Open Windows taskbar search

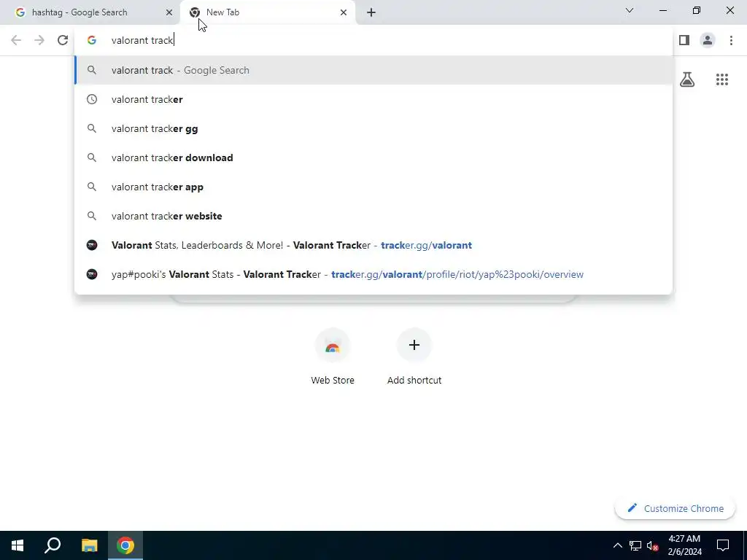(x=53, y=545)
